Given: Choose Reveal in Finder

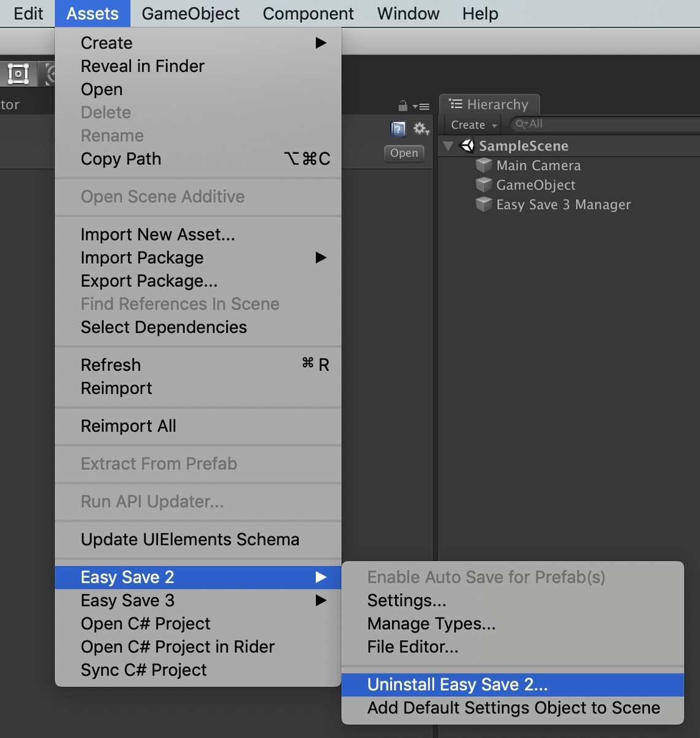Looking at the screenshot, I should (198, 66).
